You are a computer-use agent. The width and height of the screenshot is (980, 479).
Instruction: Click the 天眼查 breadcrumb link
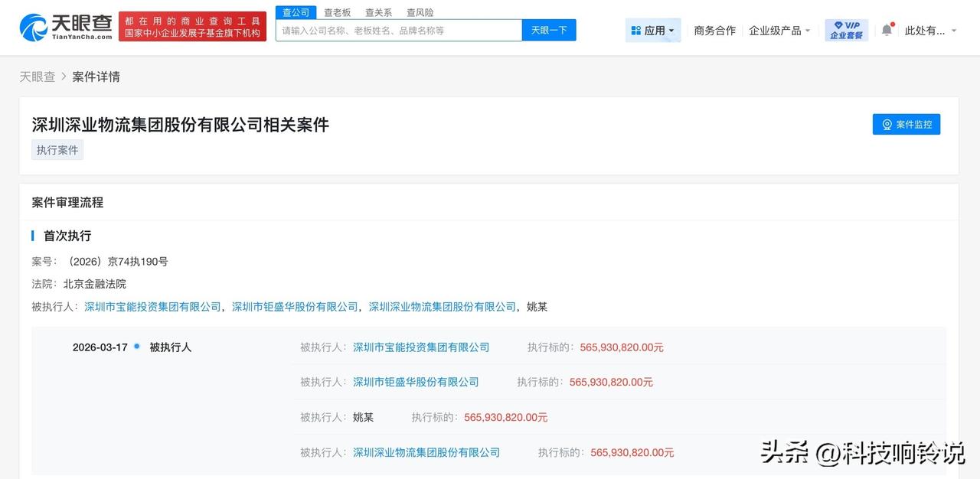(x=37, y=77)
